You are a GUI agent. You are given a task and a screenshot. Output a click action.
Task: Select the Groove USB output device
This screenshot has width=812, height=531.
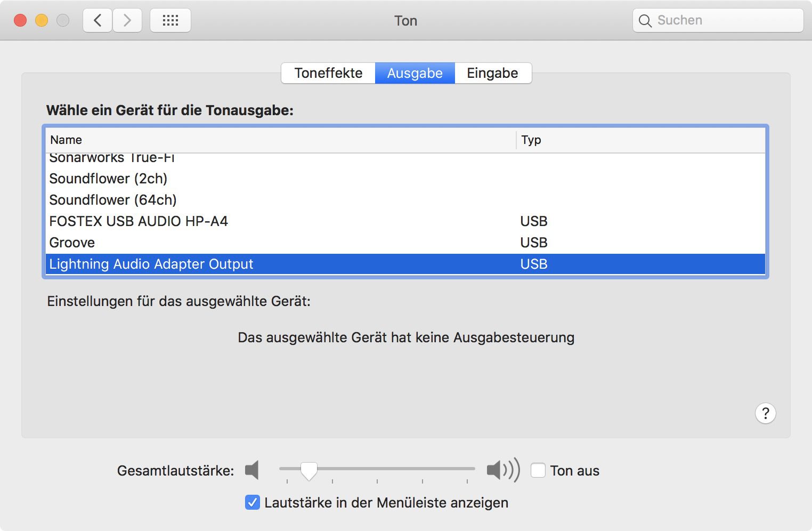72,243
